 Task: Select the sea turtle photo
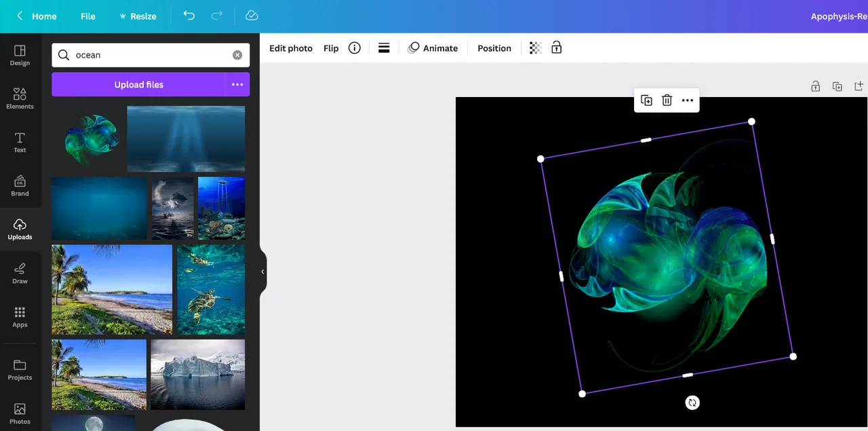coord(211,290)
